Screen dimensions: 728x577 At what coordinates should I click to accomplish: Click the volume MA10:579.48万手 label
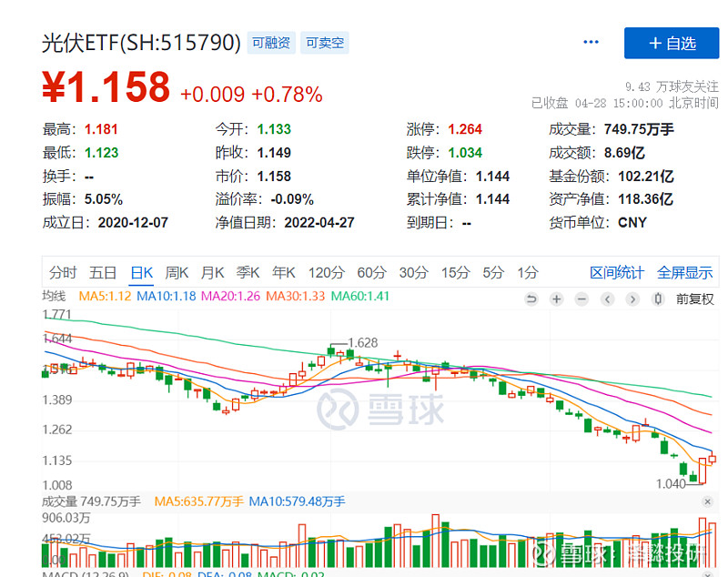coord(298,501)
